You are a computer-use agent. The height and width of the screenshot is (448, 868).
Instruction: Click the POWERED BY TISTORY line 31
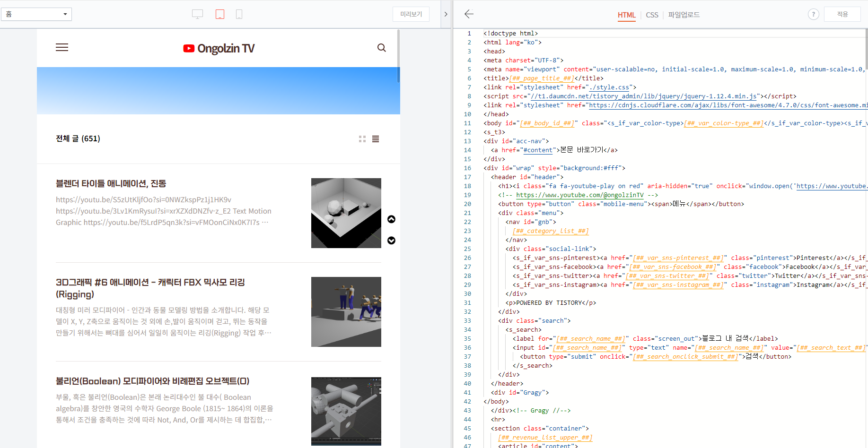click(x=551, y=303)
